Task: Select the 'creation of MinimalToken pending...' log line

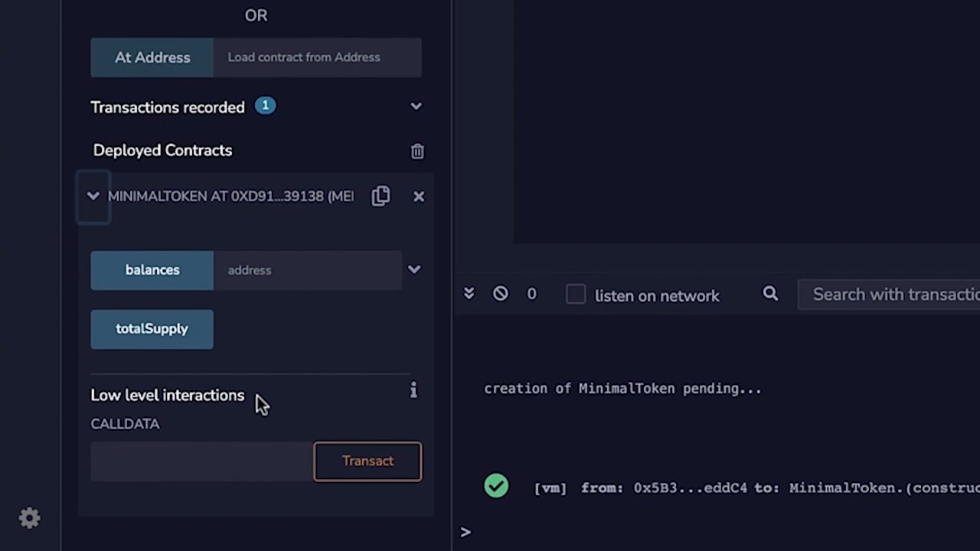Action: point(622,389)
